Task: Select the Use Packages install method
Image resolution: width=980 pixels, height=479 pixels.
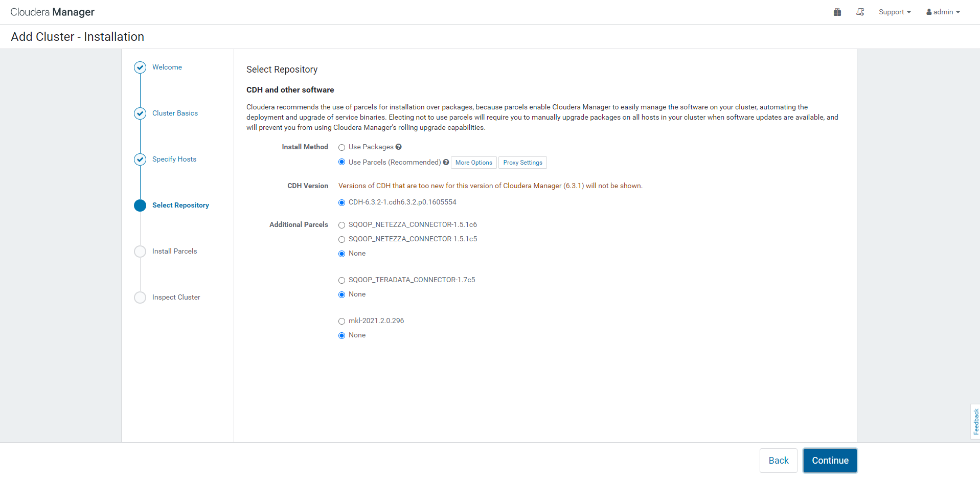Action: (342, 148)
